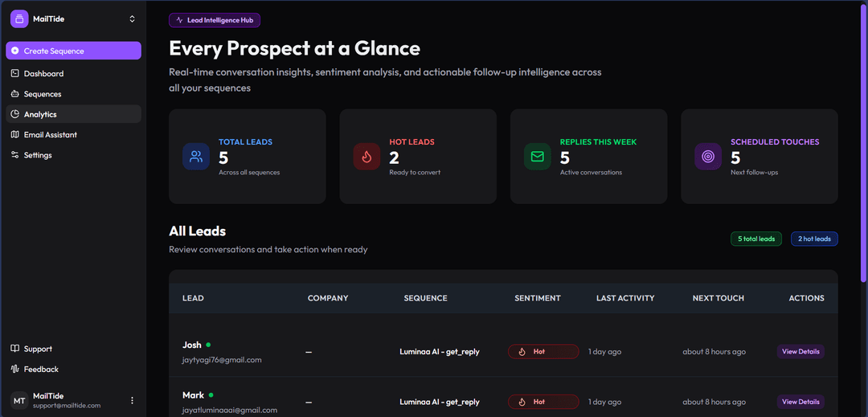868x417 pixels.
Task: Open the account options three-dot menu
Action: [x=132, y=400]
